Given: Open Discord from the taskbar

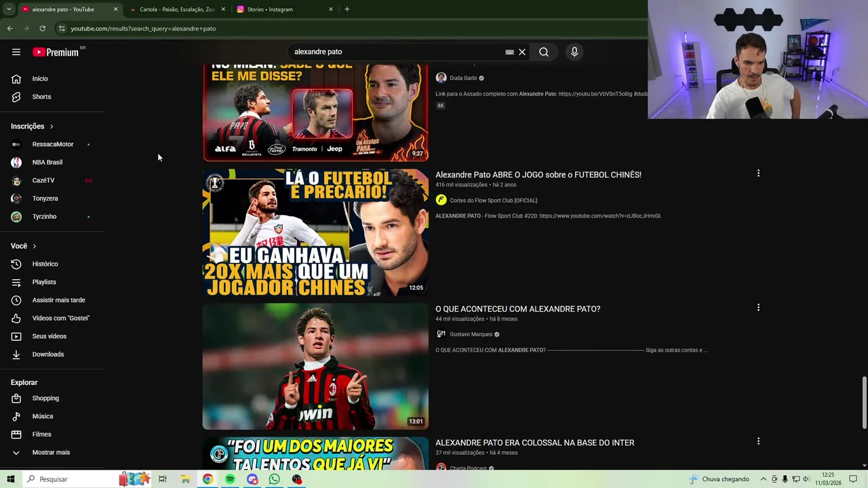Looking at the screenshot, I should (252, 479).
